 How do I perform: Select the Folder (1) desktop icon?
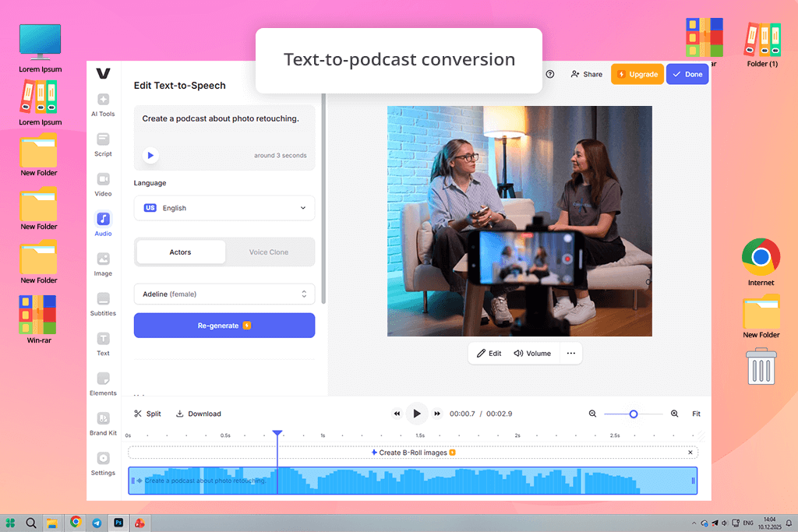coord(762,44)
